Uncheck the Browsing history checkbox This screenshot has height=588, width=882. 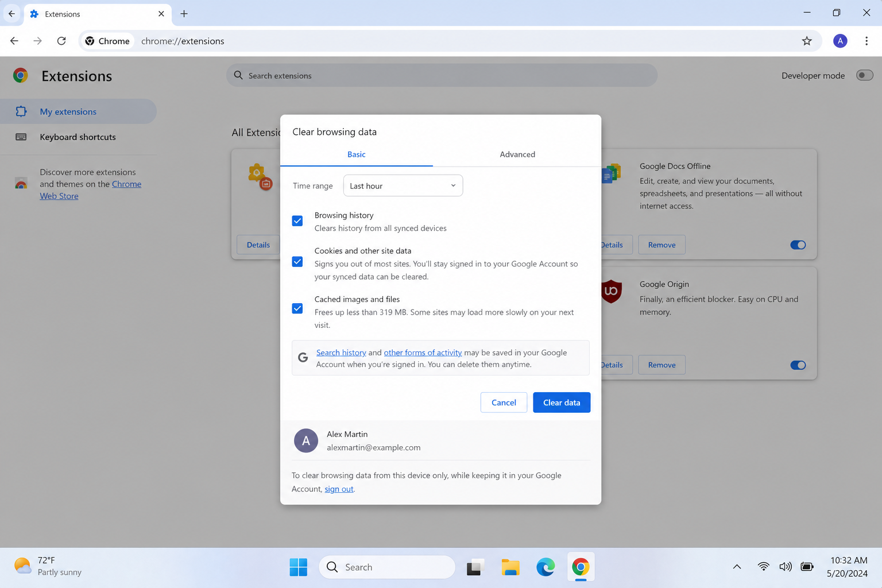(x=297, y=221)
